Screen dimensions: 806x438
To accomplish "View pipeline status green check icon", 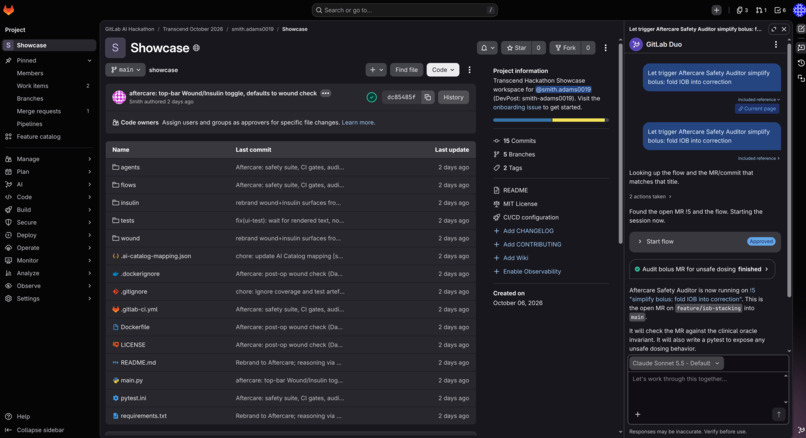I will click(x=372, y=97).
